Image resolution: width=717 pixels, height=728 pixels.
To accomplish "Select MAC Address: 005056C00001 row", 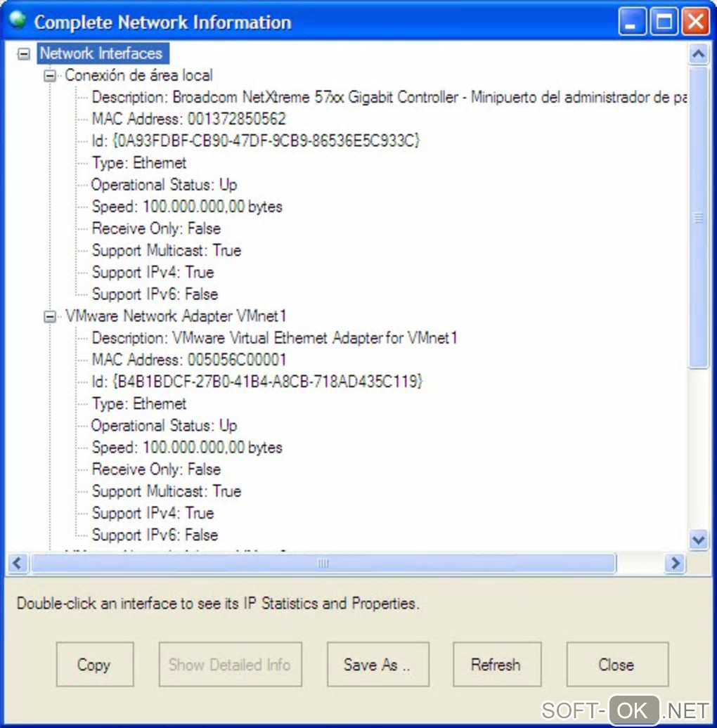I will (189, 360).
